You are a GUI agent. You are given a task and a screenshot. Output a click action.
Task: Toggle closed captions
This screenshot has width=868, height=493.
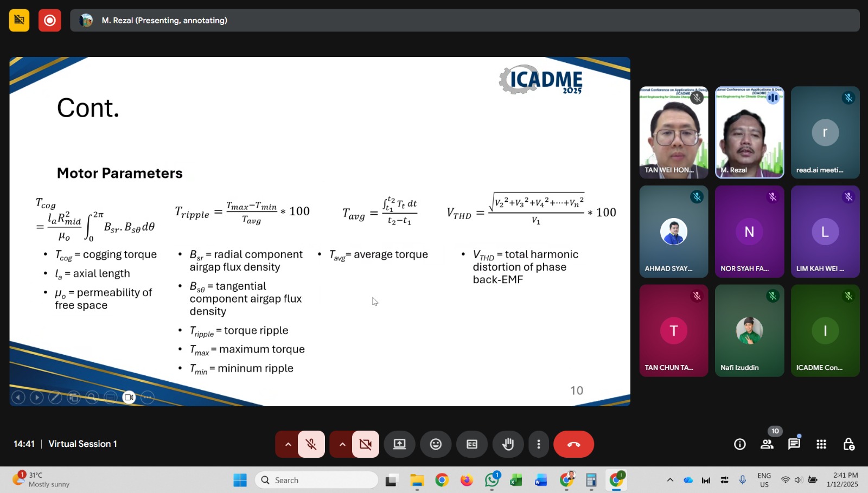tap(472, 444)
